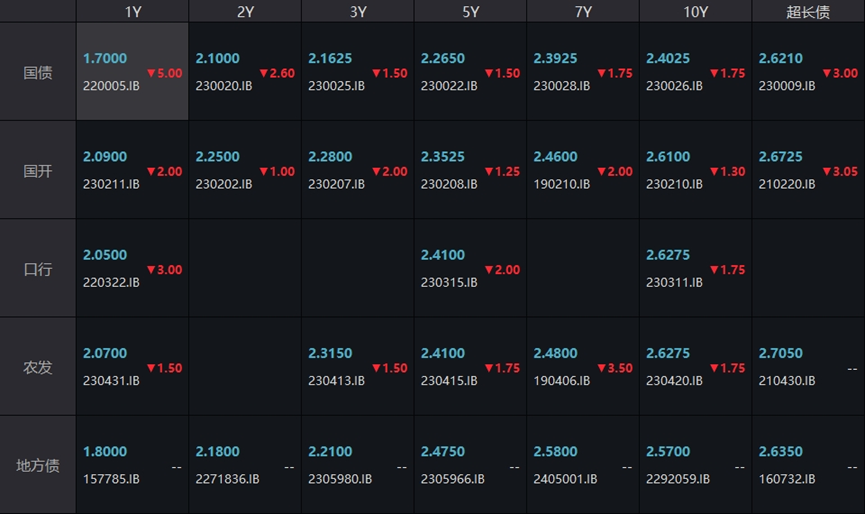865x514 pixels.
Task: Select the 国债 row label
Action: (38, 72)
